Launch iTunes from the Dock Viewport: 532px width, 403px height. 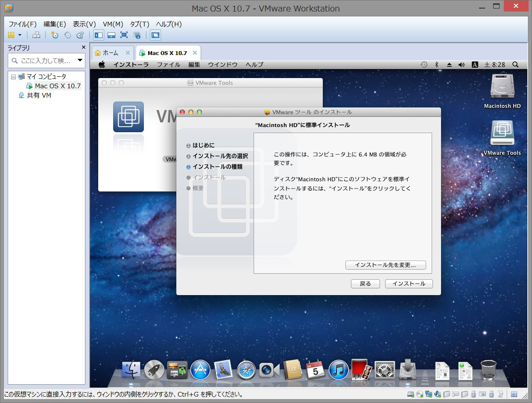tap(339, 369)
